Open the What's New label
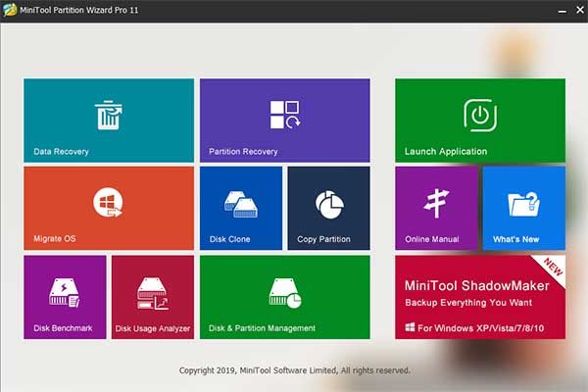Screen dimensions: 588x392 (516, 239)
